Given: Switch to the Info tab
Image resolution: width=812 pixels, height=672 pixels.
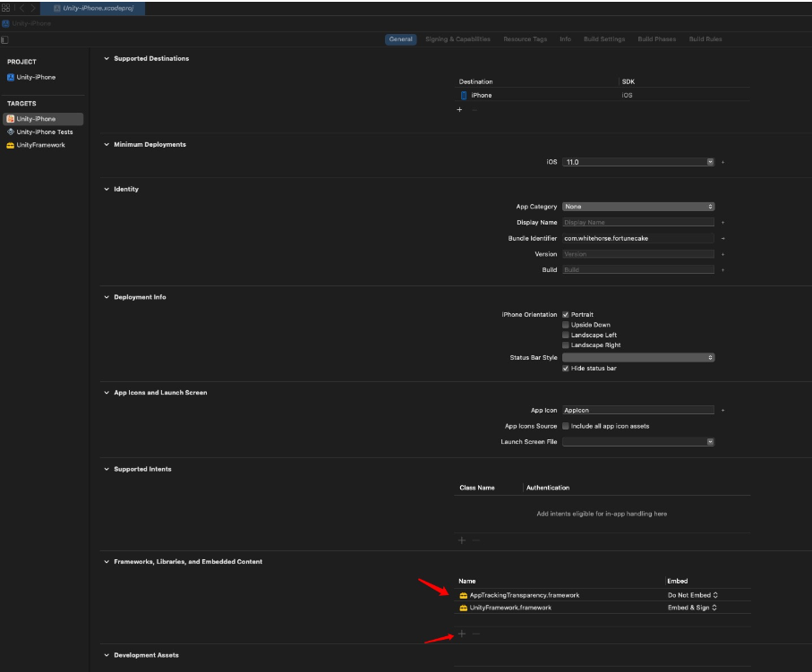Looking at the screenshot, I should pyautogui.click(x=566, y=39).
